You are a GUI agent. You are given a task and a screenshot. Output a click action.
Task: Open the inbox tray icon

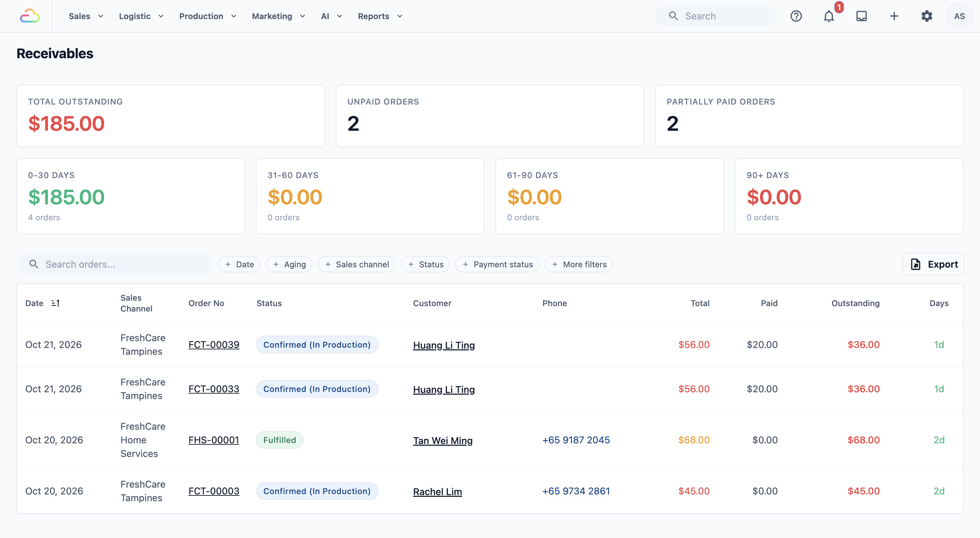click(x=861, y=16)
